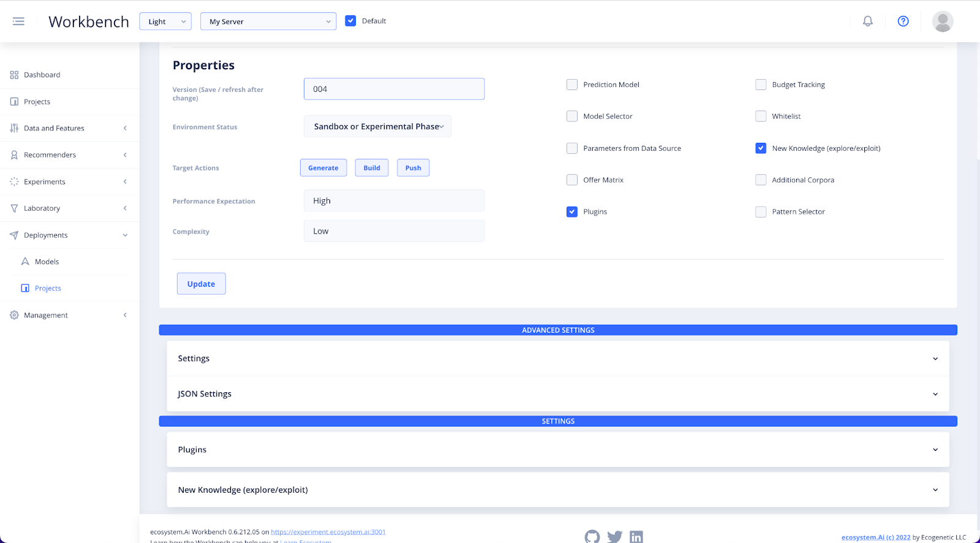Click the Version input field showing 004
Screen dimensions: 980x543
coord(394,89)
